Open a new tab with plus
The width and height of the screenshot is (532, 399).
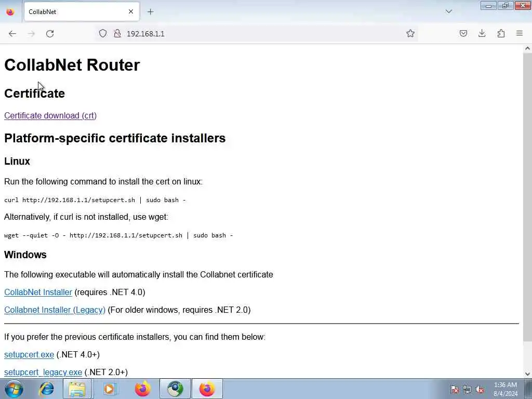pos(150,12)
